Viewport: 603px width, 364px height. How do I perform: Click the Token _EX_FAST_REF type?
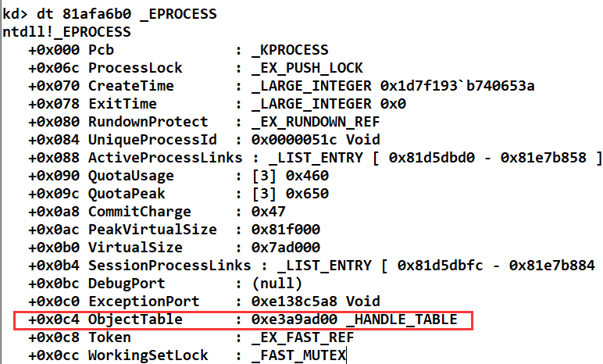(302, 337)
